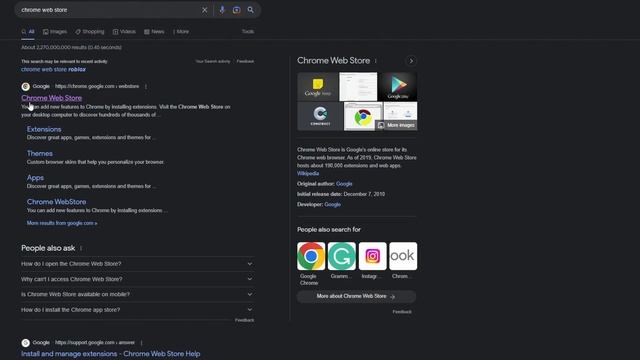Expand 'Why can't I access Chrome Web Store?'
Image resolution: width=640 pixels, height=360 pixels.
coord(137,279)
